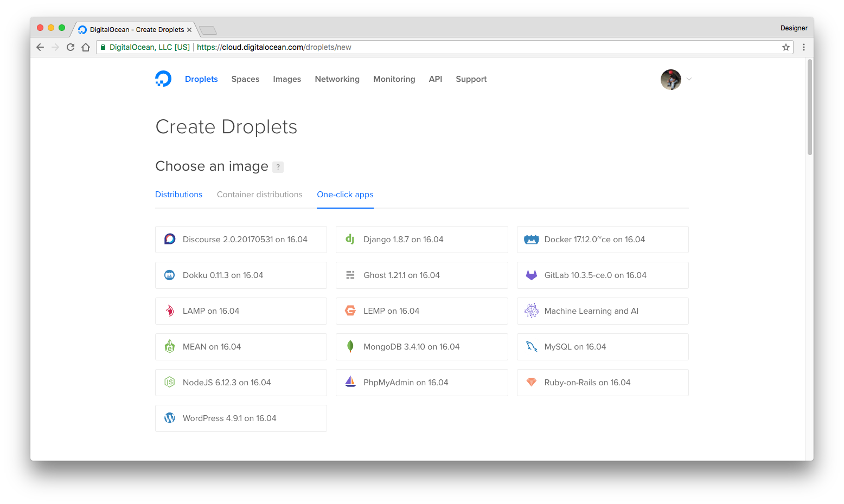
Task: Close the Create Droplets browser tab
Action: click(x=189, y=30)
